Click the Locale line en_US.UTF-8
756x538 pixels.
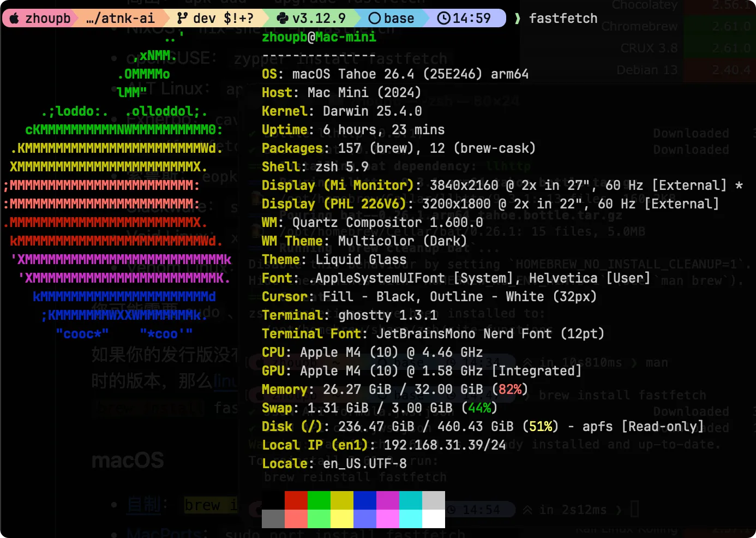point(334,463)
